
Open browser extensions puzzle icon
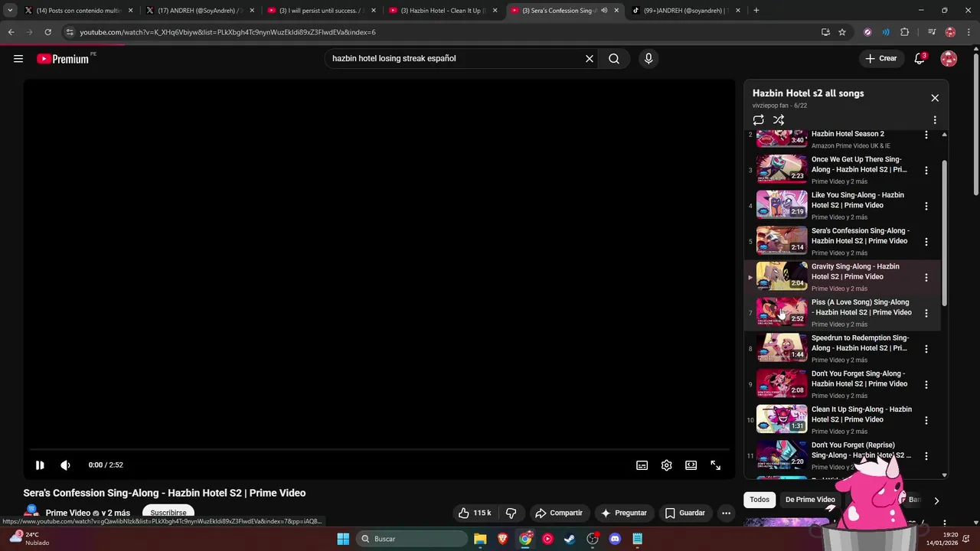coord(905,32)
